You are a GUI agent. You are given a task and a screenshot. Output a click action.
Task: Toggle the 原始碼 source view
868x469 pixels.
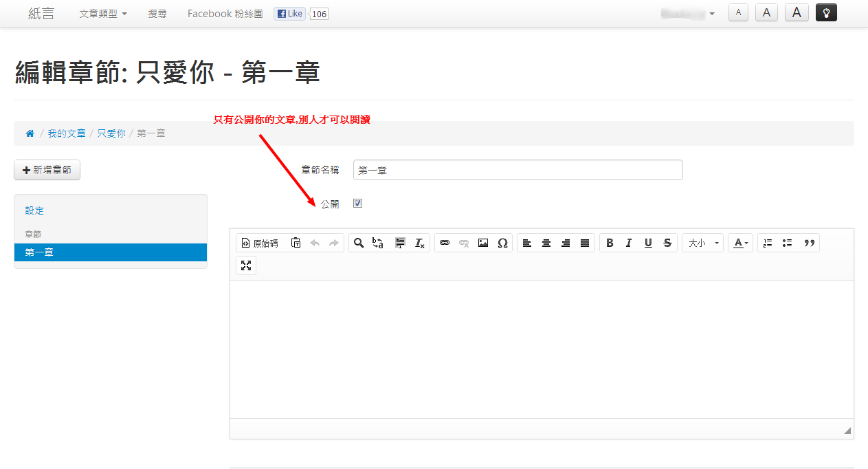click(x=260, y=243)
